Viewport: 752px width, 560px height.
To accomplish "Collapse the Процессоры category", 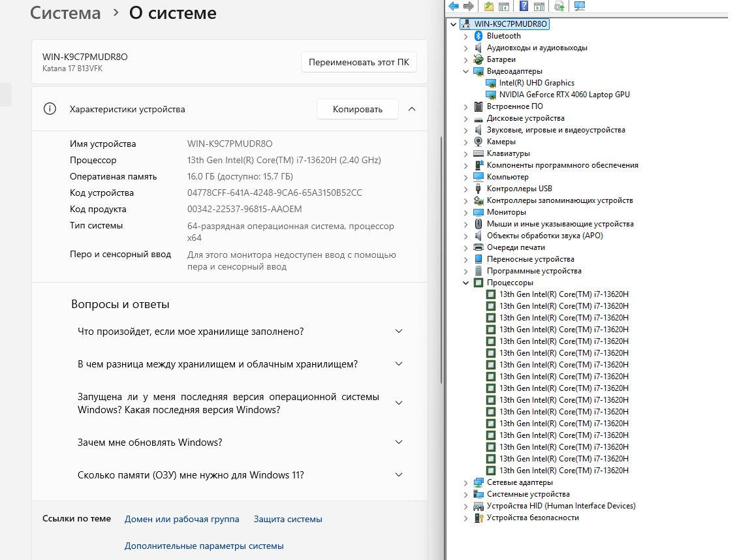I will tap(466, 283).
